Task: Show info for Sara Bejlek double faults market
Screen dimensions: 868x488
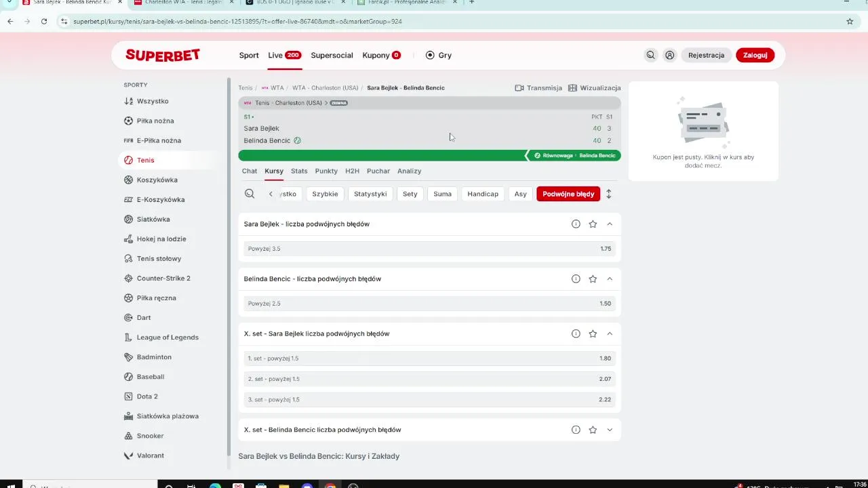Action: pyautogui.click(x=576, y=224)
